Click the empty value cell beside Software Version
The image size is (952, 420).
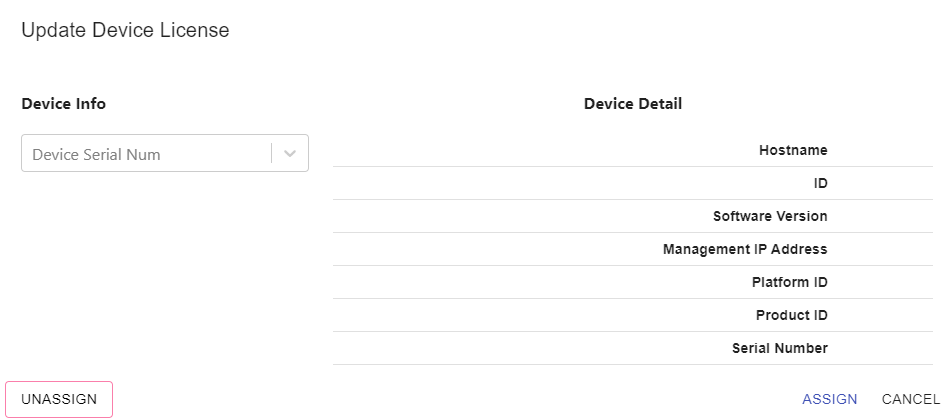click(x=880, y=216)
